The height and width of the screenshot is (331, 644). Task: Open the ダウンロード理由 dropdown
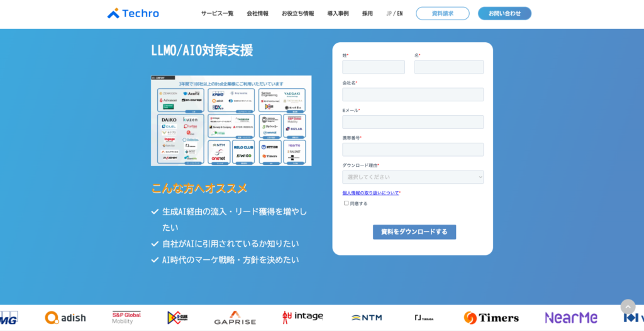click(413, 177)
